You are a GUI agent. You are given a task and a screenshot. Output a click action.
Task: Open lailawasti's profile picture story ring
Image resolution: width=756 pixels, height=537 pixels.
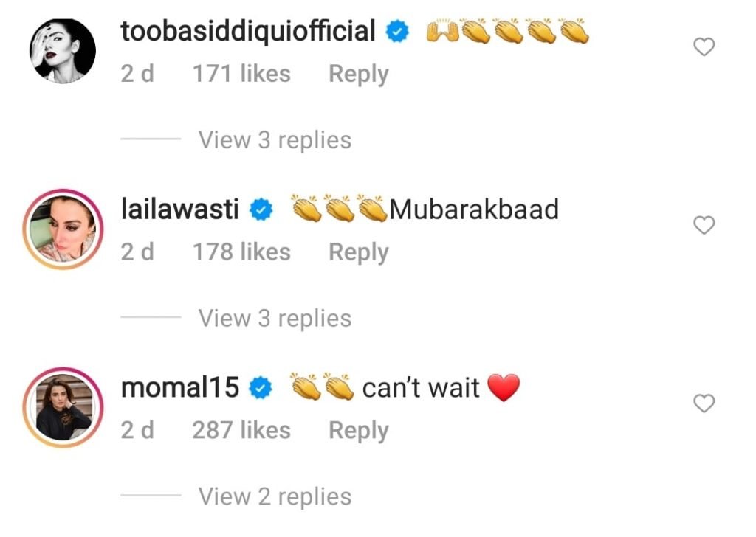[63, 229]
